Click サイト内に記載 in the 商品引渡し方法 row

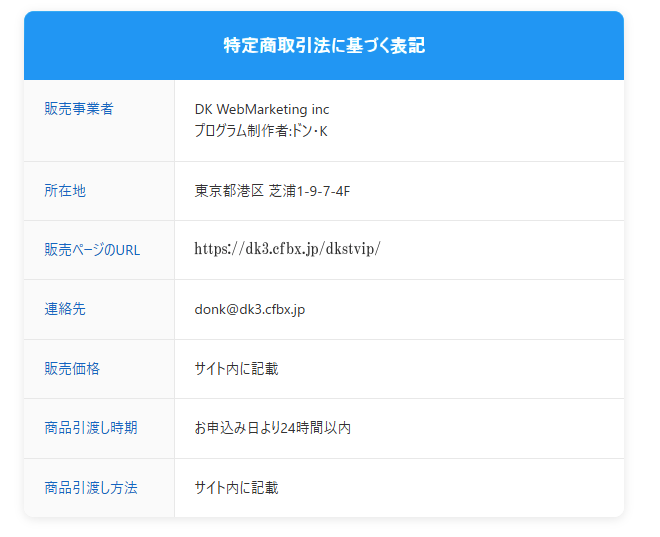pos(237,488)
